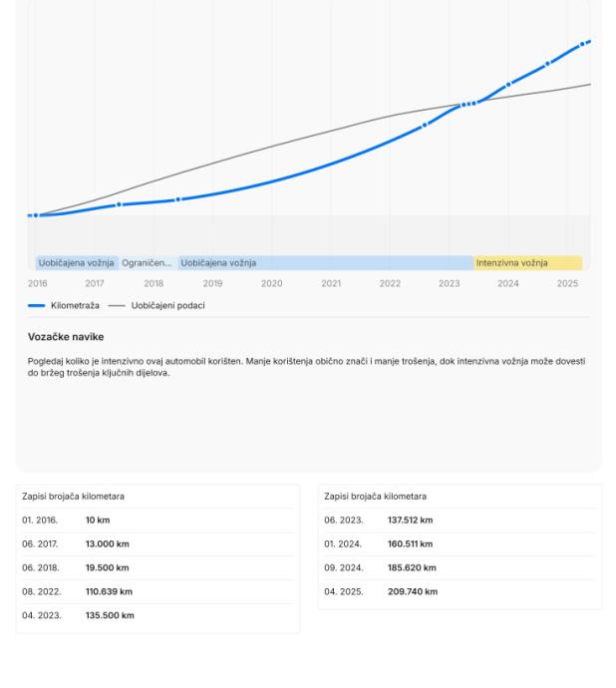Select the 04. 2025. 209.740 km record
The height and width of the screenshot is (688, 616).
coord(459,592)
